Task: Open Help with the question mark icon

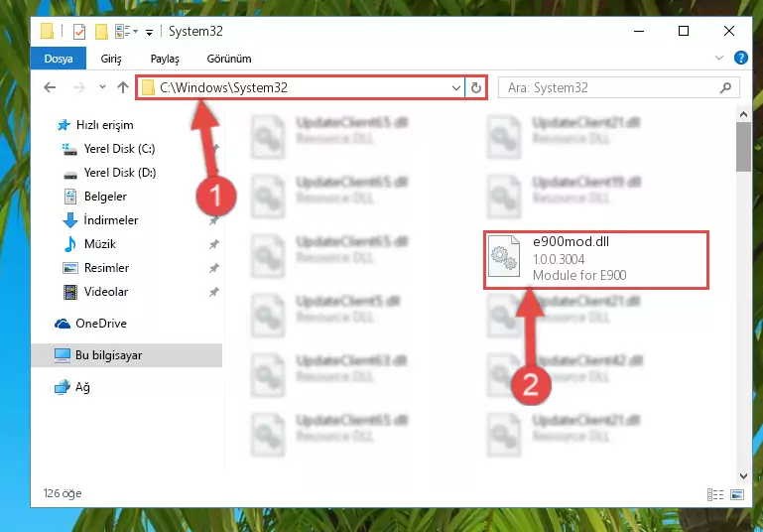Action: pyautogui.click(x=740, y=58)
